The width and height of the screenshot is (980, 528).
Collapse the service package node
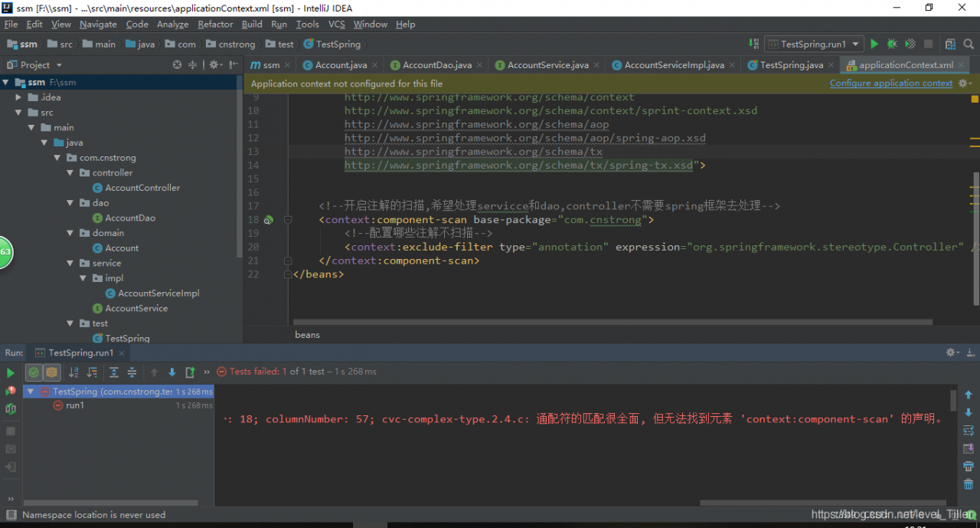[x=71, y=263]
